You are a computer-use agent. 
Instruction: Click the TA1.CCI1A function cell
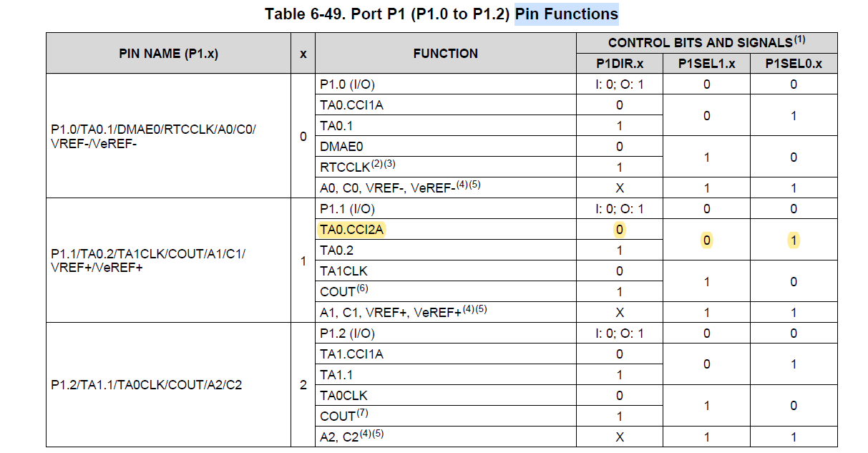pos(351,354)
